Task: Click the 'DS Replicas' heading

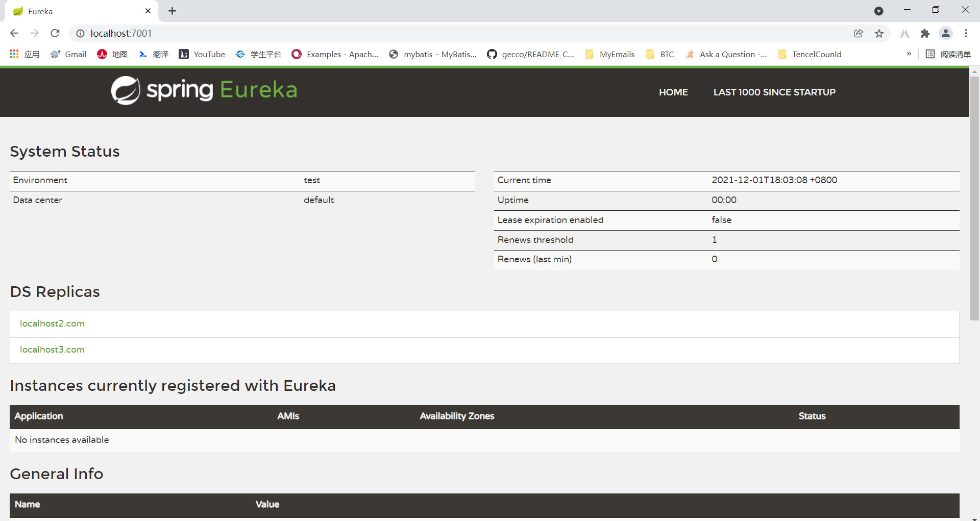Action: pos(55,292)
